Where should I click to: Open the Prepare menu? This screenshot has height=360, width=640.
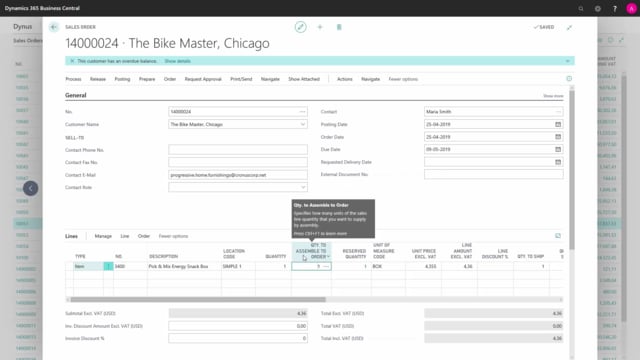click(147, 79)
